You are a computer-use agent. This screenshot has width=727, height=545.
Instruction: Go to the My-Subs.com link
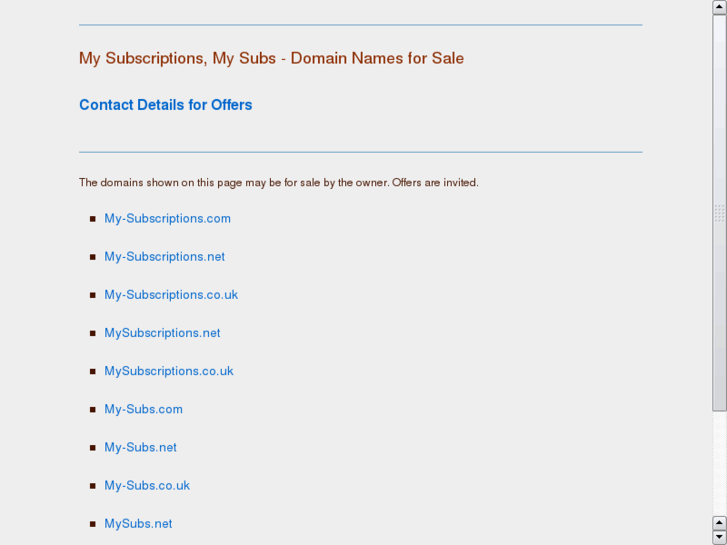click(x=143, y=408)
